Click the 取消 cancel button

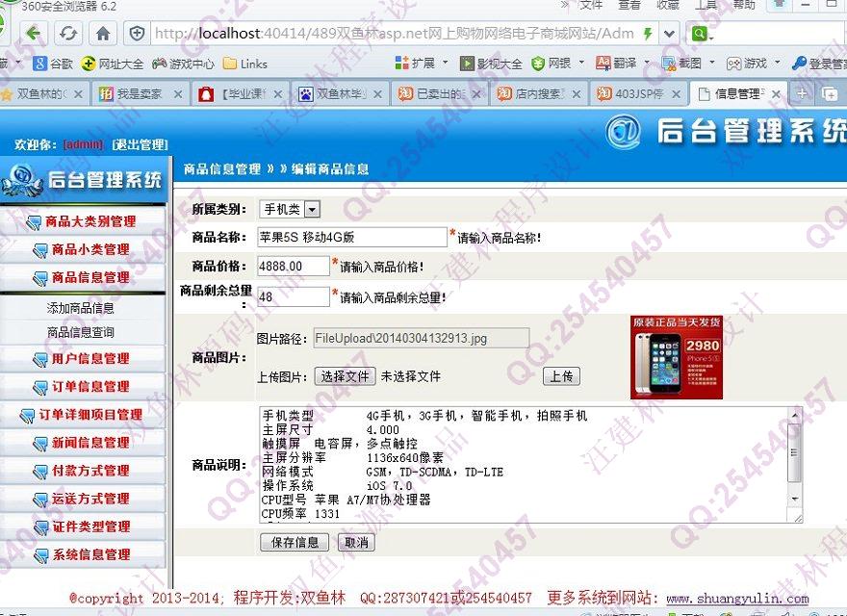coord(356,542)
